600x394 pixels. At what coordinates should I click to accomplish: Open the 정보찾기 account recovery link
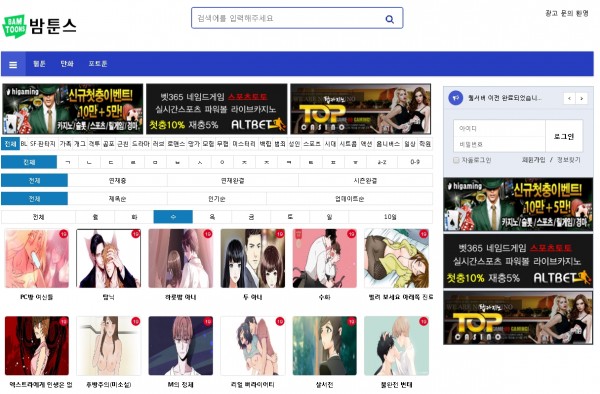pos(568,160)
